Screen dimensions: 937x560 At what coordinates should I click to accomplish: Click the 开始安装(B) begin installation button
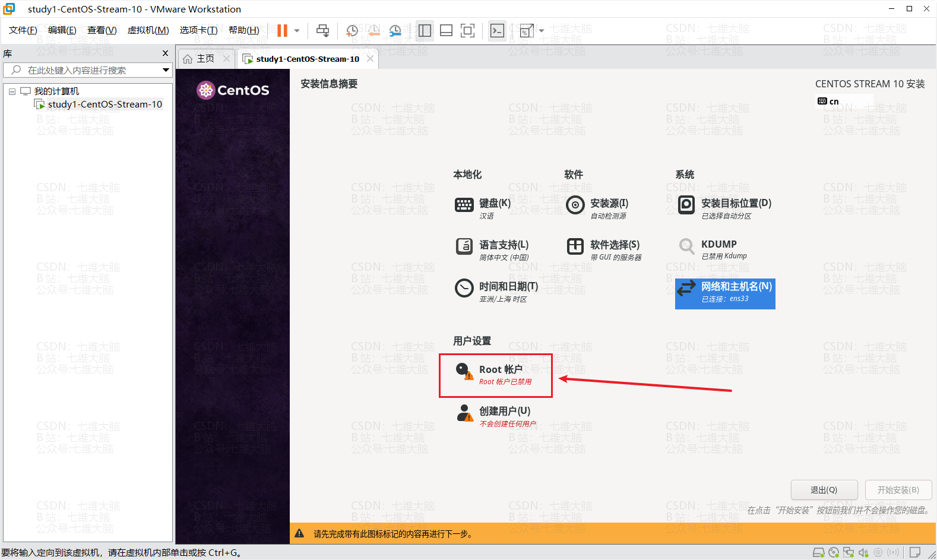pos(898,490)
